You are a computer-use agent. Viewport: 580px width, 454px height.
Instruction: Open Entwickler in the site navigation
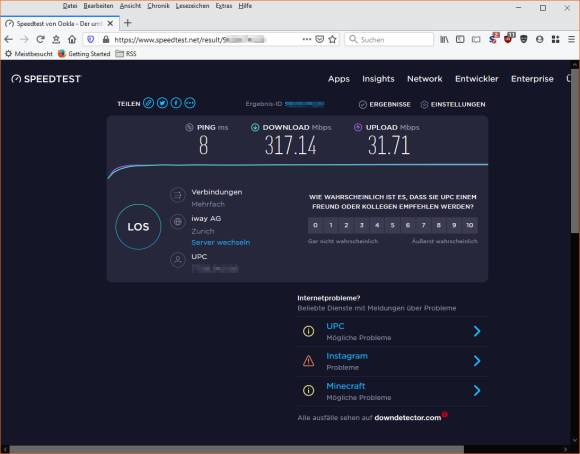click(476, 79)
